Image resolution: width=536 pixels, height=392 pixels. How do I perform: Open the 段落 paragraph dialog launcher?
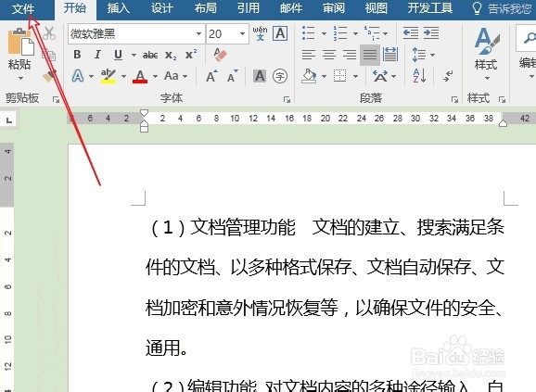pos(454,99)
